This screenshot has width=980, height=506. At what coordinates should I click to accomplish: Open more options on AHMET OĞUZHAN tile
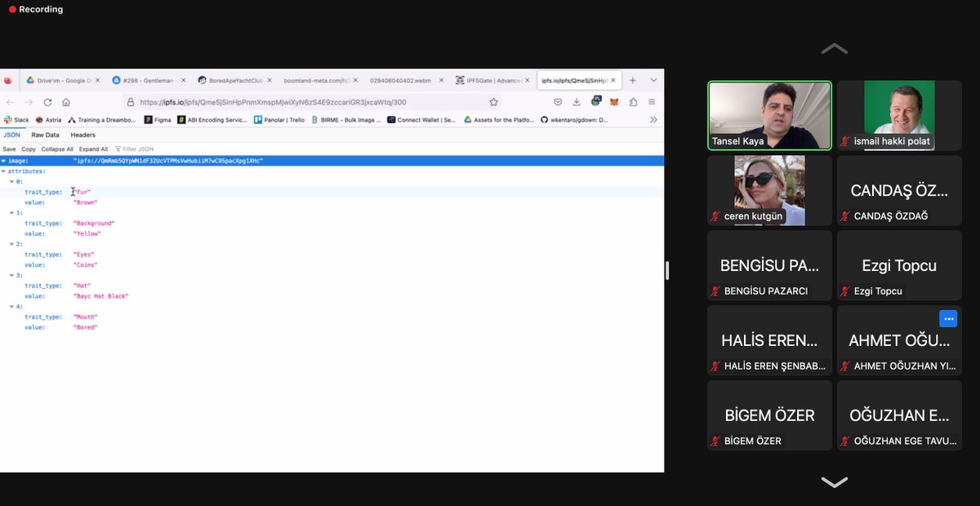point(947,318)
